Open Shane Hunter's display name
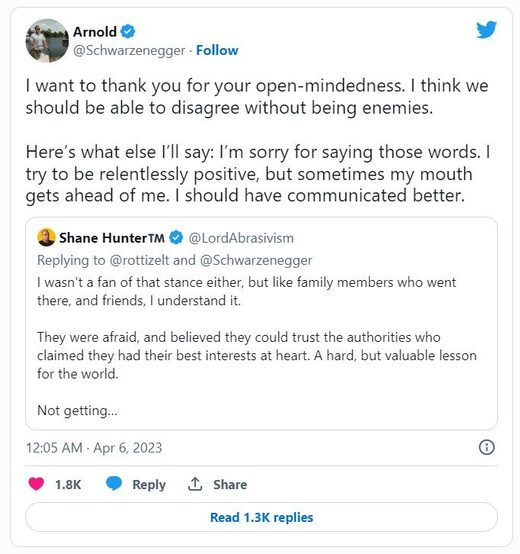The height and width of the screenshot is (554, 520). click(112, 238)
